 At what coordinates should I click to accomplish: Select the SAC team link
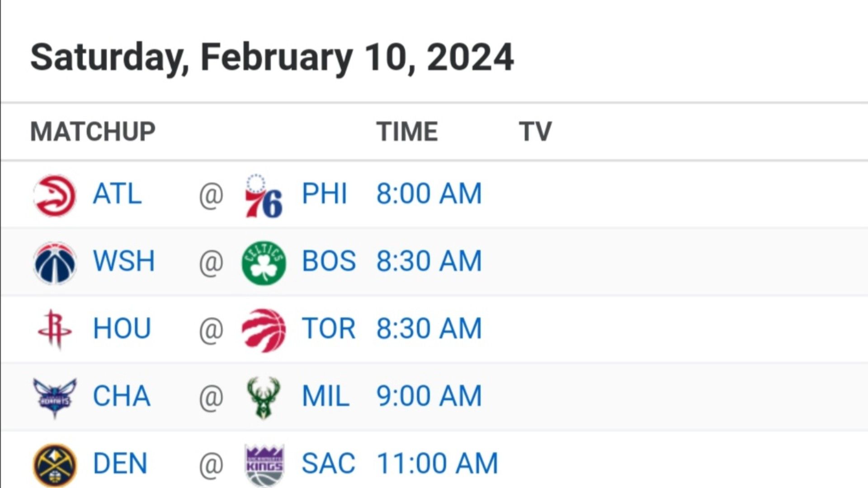(x=328, y=464)
